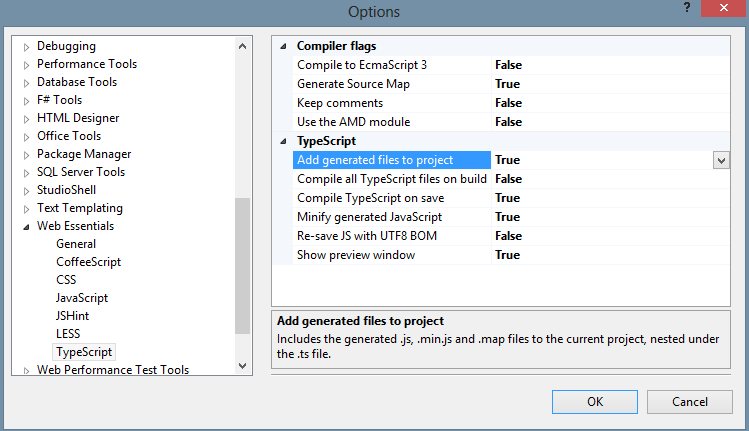Click False value for Re-save JS with UTF8 BOM
The height and width of the screenshot is (431, 749).
point(508,236)
